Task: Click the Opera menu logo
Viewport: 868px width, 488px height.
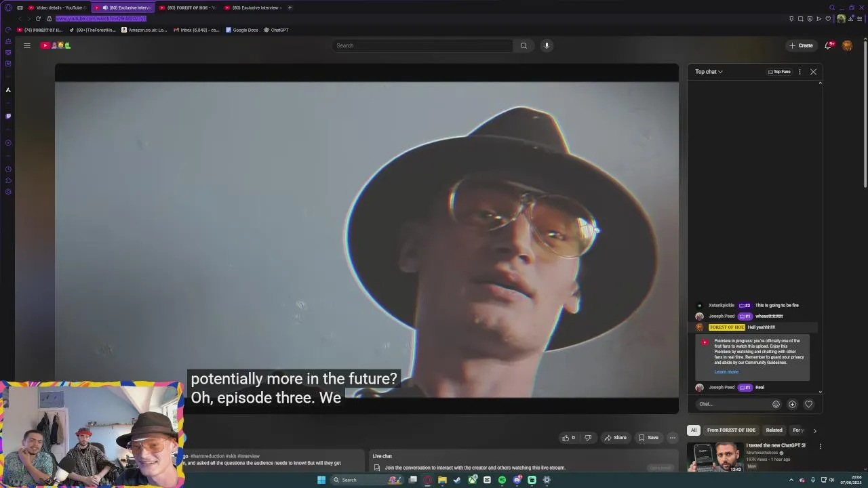Action: [8, 7]
